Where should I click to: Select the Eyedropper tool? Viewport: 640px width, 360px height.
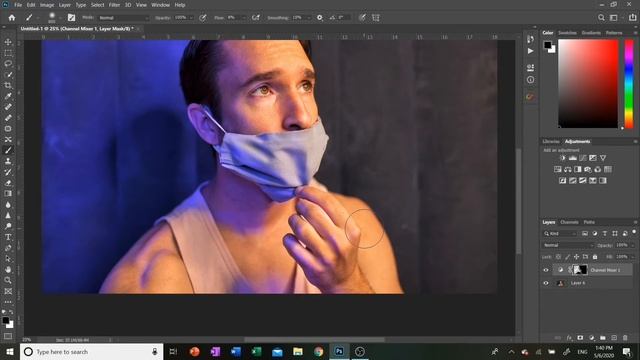pyautogui.click(x=8, y=96)
